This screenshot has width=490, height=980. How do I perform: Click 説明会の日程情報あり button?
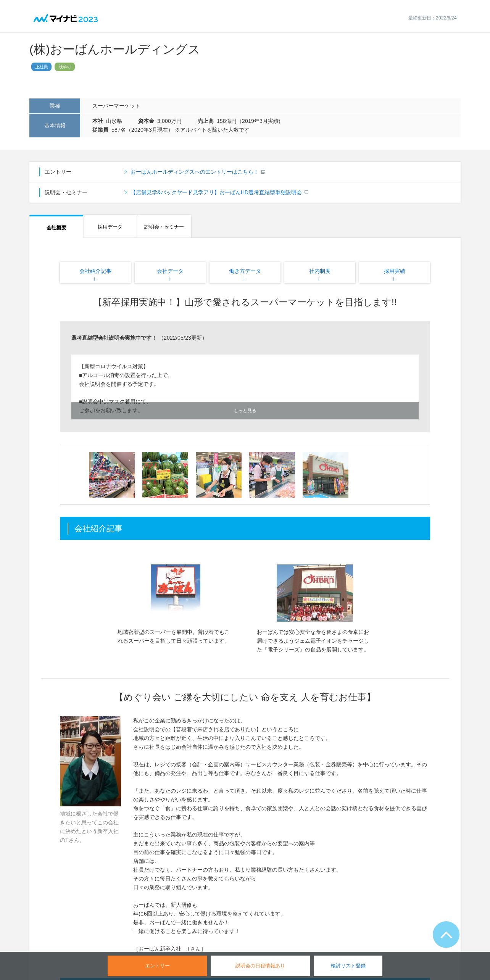(260, 965)
